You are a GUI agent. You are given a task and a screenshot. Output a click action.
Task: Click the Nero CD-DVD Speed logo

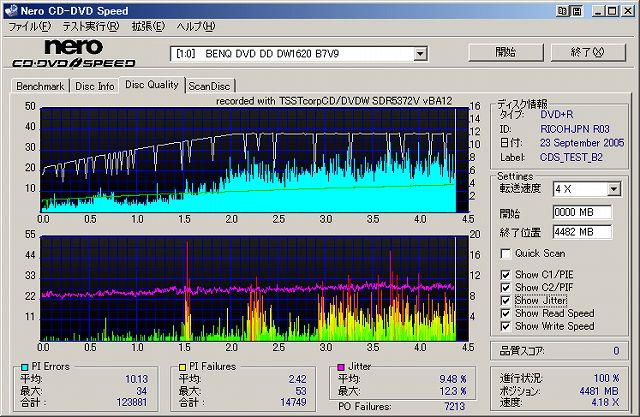click(x=73, y=53)
